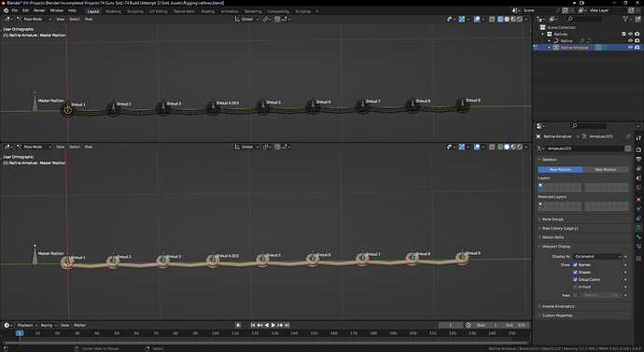
Task: Expand the Bone Groups panel
Action: [552, 218]
